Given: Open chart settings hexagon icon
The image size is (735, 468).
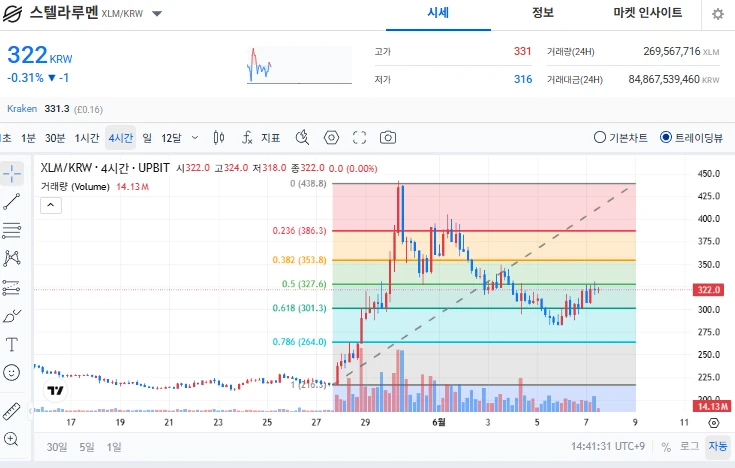Looking at the screenshot, I should coord(331,138).
